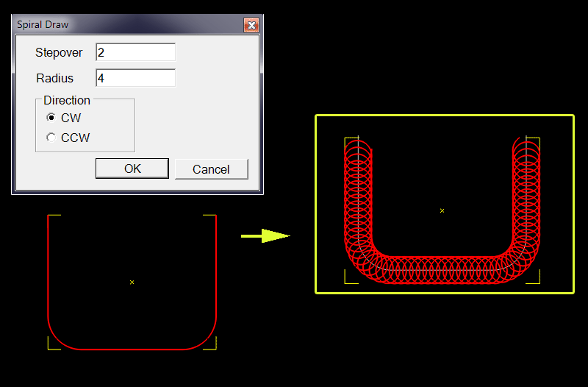The image size is (588, 387).
Task: Cancel the Spiral Draw dialog
Action: 211,169
